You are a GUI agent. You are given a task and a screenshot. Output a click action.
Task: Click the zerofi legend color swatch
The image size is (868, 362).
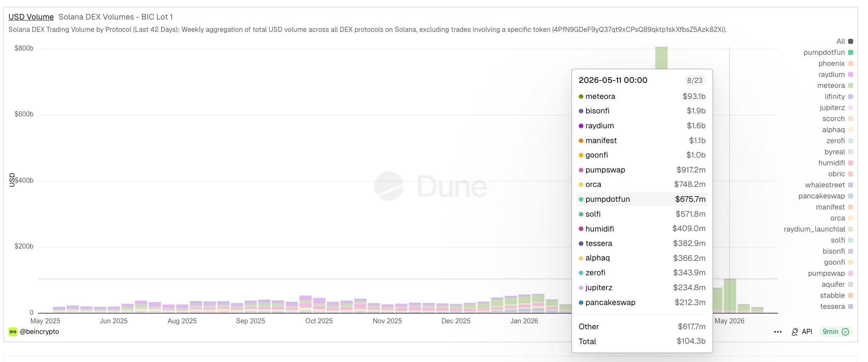(851, 141)
